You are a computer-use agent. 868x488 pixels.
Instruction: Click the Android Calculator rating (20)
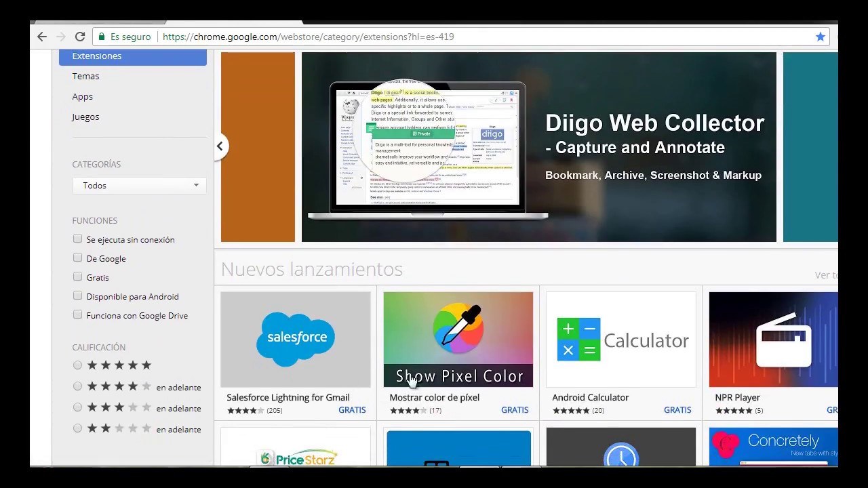(x=578, y=411)
